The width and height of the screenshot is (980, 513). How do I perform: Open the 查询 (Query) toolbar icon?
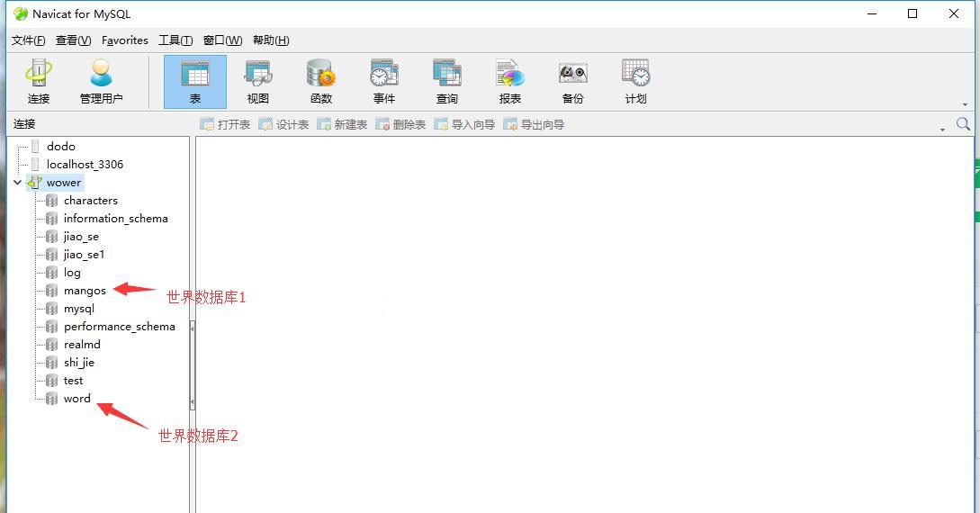click(447, 82)
